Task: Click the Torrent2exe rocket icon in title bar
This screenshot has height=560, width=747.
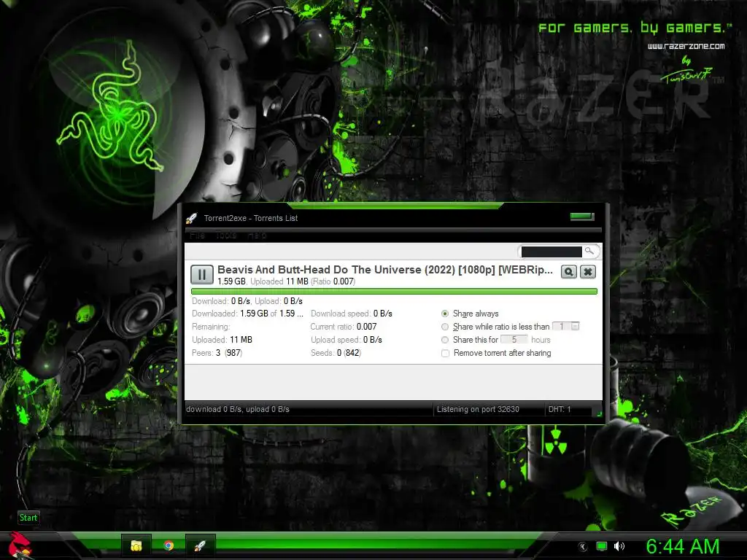Action: (192, 218)
